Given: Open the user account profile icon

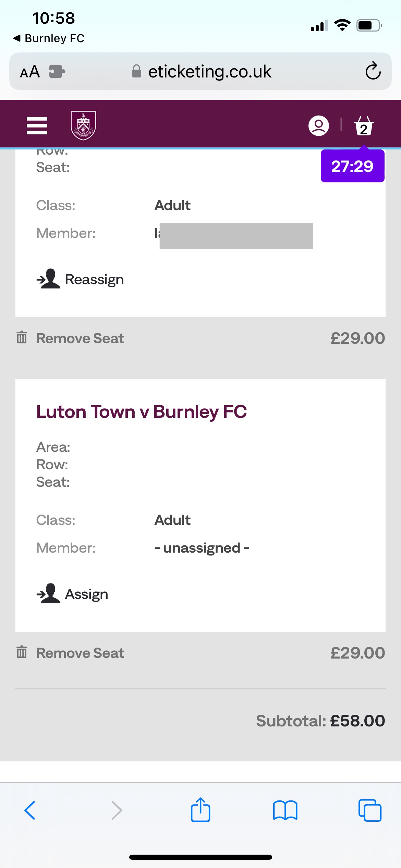Looking at the screenshot, I should pyautogui.click(x=318, y=125).
